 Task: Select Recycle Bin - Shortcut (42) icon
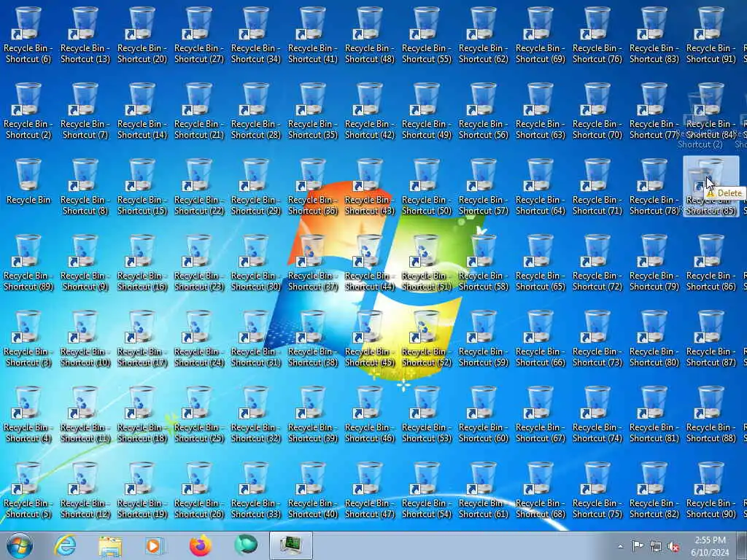[x=370, y=112]
